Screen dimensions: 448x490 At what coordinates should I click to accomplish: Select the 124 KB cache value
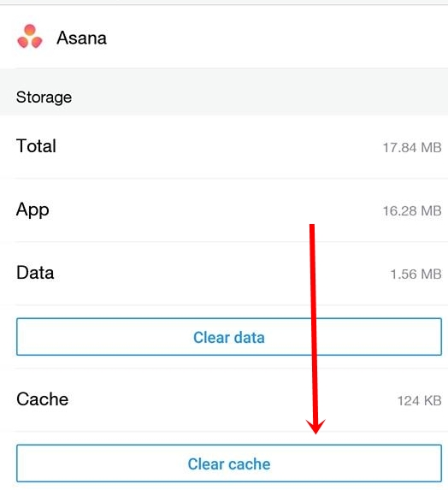point(419,400)
